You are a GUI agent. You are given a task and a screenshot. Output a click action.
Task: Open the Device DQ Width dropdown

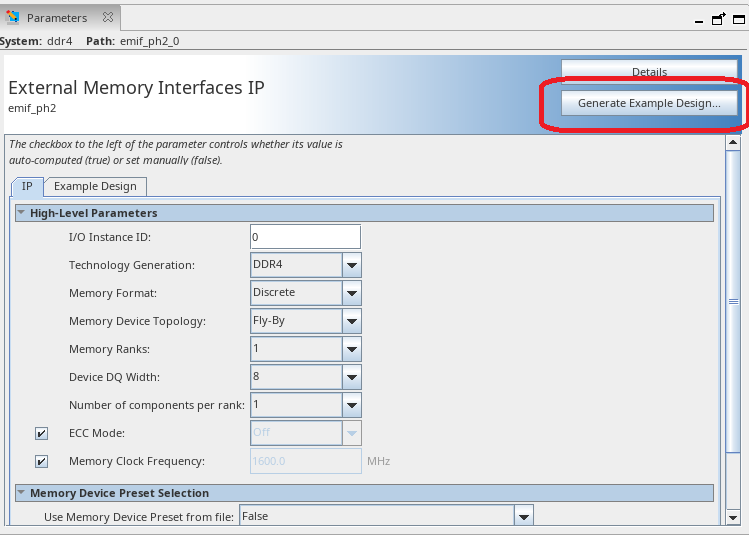[x=352, y=377]
